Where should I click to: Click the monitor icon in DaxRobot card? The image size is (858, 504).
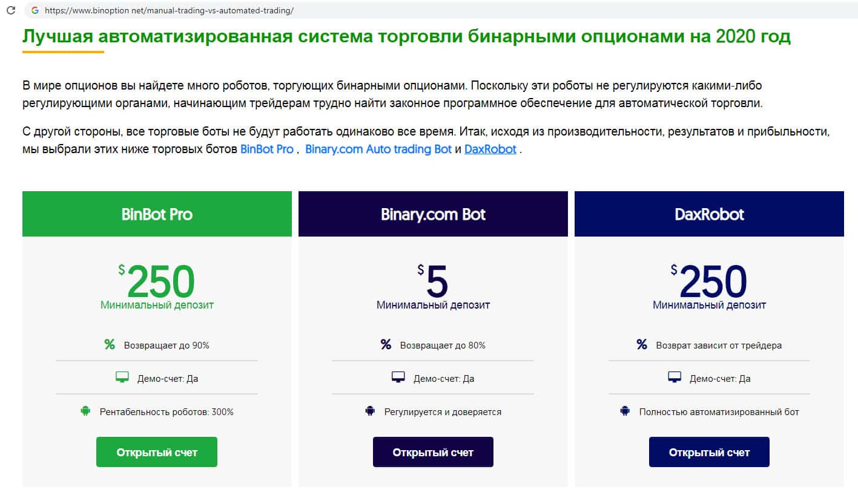pyautogui.click(x=675, y=378)
